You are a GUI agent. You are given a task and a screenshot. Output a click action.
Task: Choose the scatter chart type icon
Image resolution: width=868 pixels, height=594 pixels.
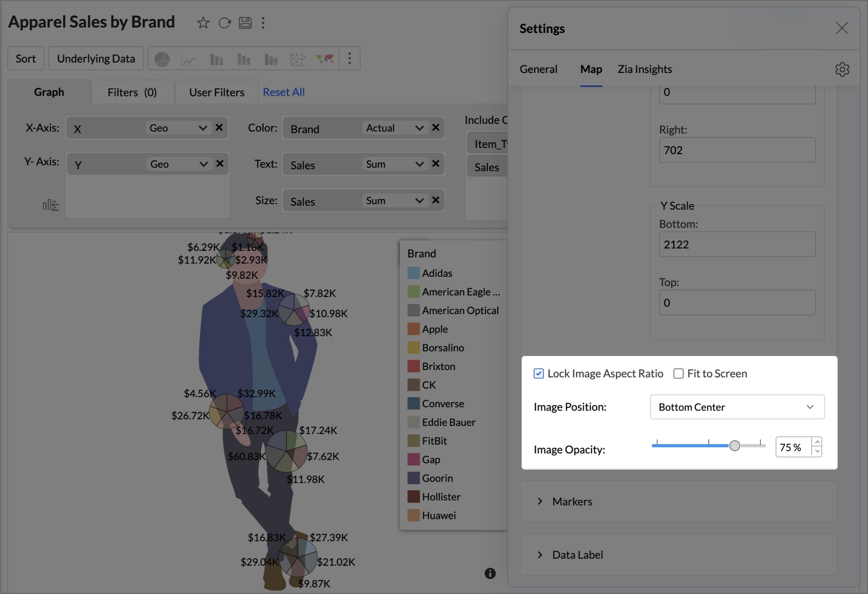point(298,59)
